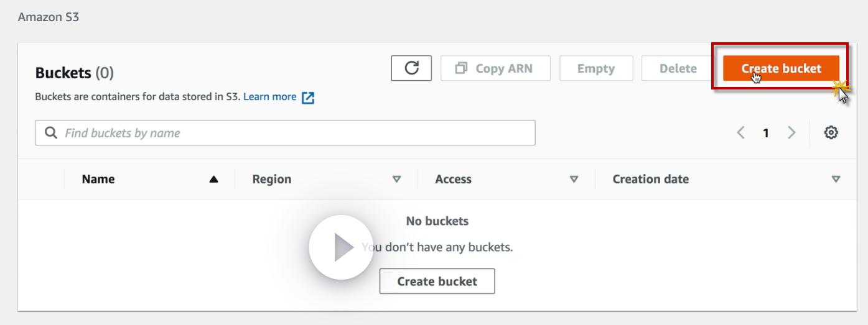Sort buckets by Region column arrow
Viewport: 868px width, 325px height.
(x=396, y=180)
